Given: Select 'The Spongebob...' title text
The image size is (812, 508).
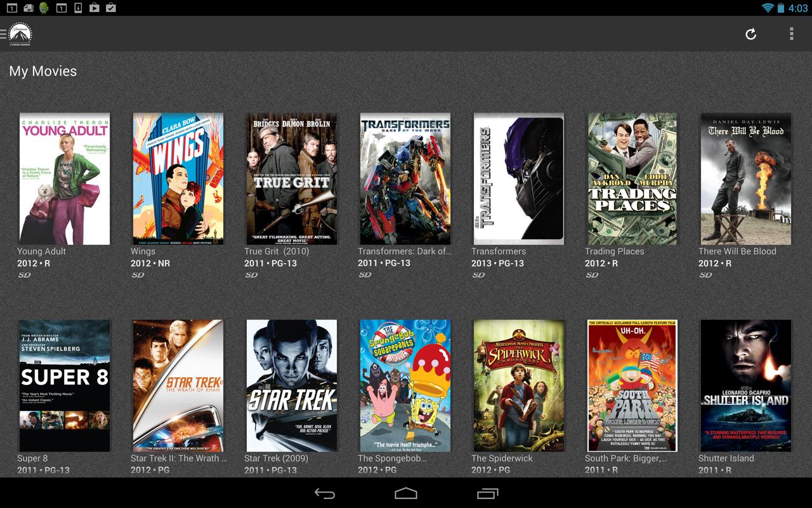Looking at the screenshot, I should [392, 458].
